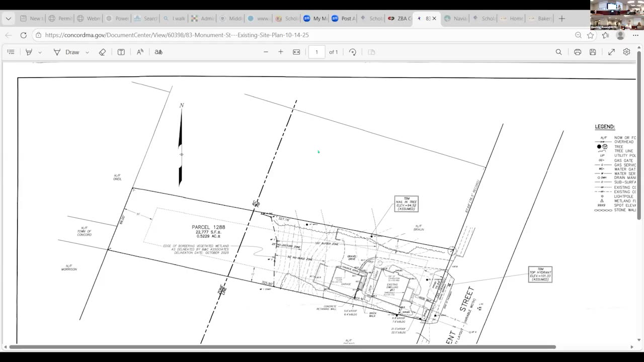Switch to the 'Admi' tab
This screenshot has height=362, width=644.
click(203, 19)
